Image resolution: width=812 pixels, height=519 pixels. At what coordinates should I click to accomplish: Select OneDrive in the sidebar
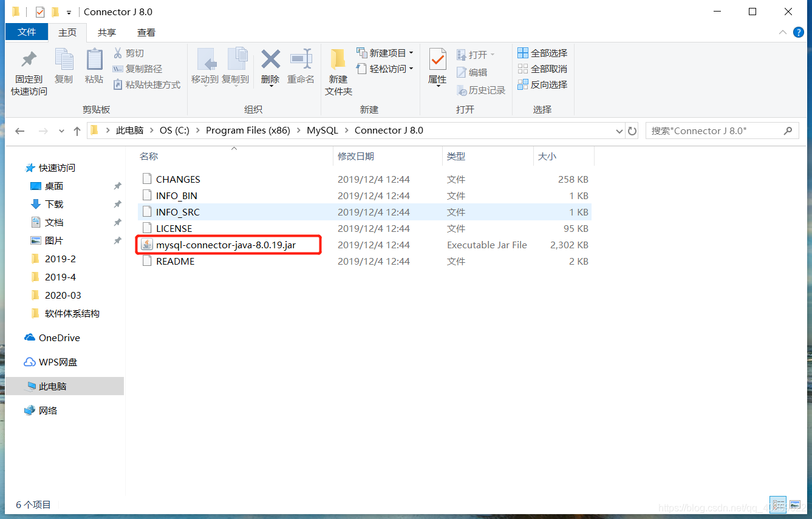tap(59, 338)
